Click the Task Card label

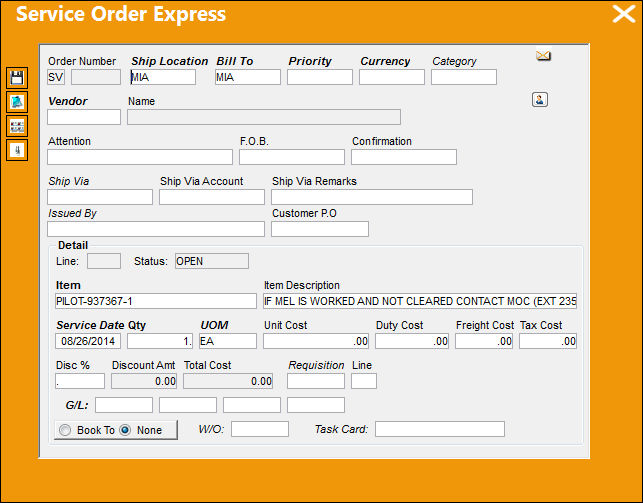[341, 429]
